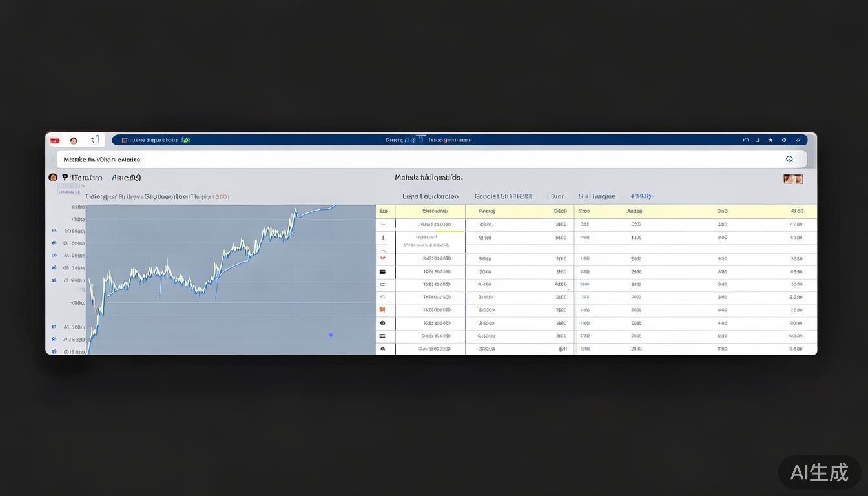Click the black map pin icon below the search bar
The width and height of the screenshot is (868, 496).
click(65, 178)
